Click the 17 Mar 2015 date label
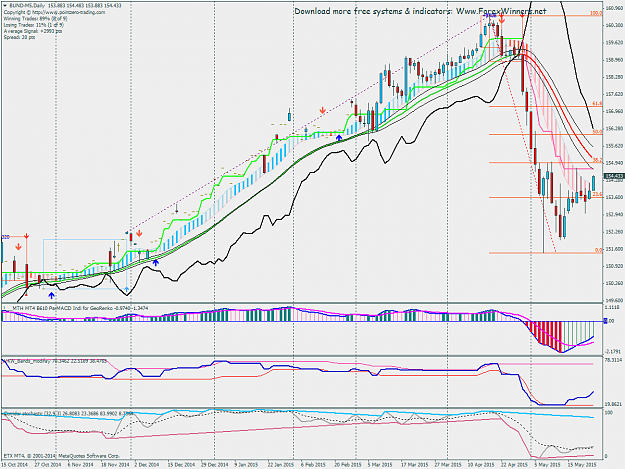The height and width of the screenshot is (469, 625). (414, 465)
